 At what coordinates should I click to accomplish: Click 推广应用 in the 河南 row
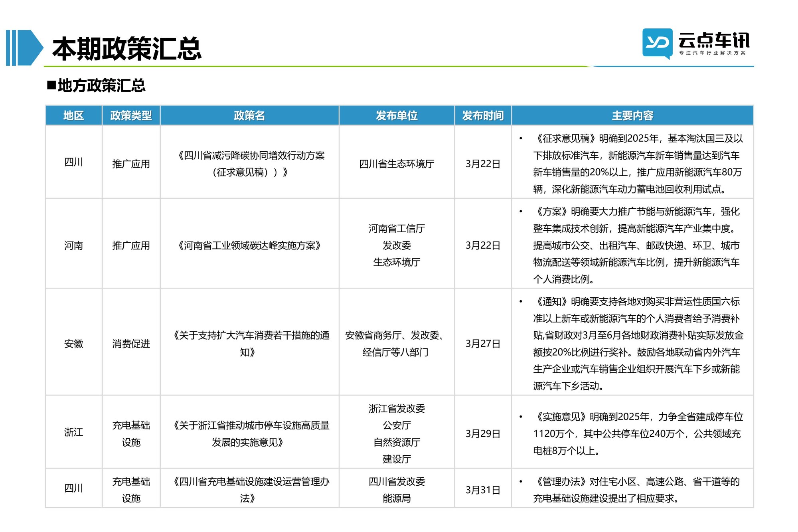coord(131,245)
